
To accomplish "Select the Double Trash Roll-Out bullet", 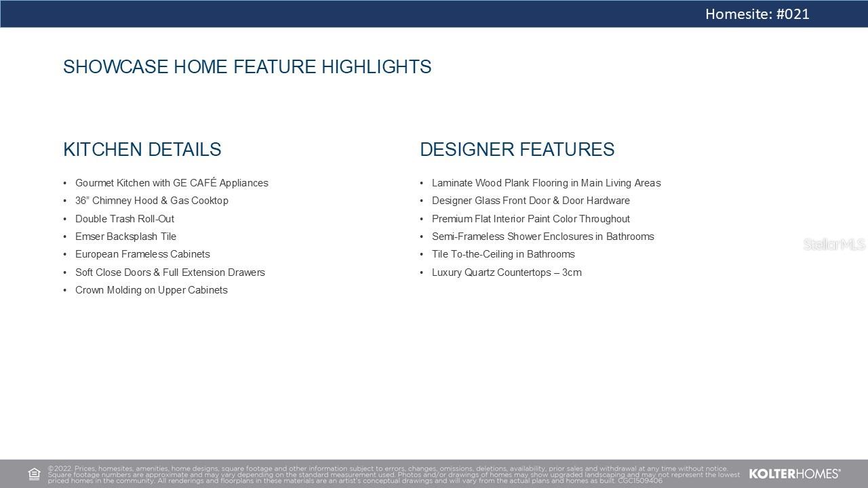I will point(125,219).
